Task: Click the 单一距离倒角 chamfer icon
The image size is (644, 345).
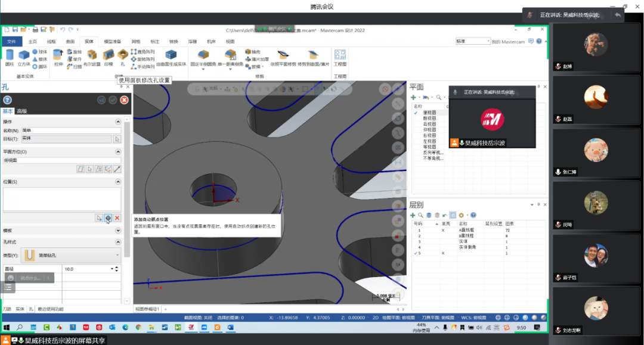Action: tap(230, 55)
